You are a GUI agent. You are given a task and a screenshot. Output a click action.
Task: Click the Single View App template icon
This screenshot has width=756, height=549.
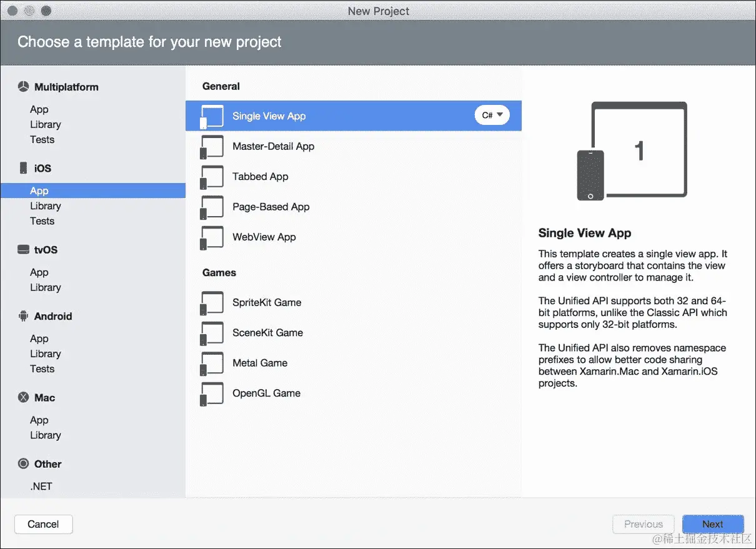[x=212, y=117]
